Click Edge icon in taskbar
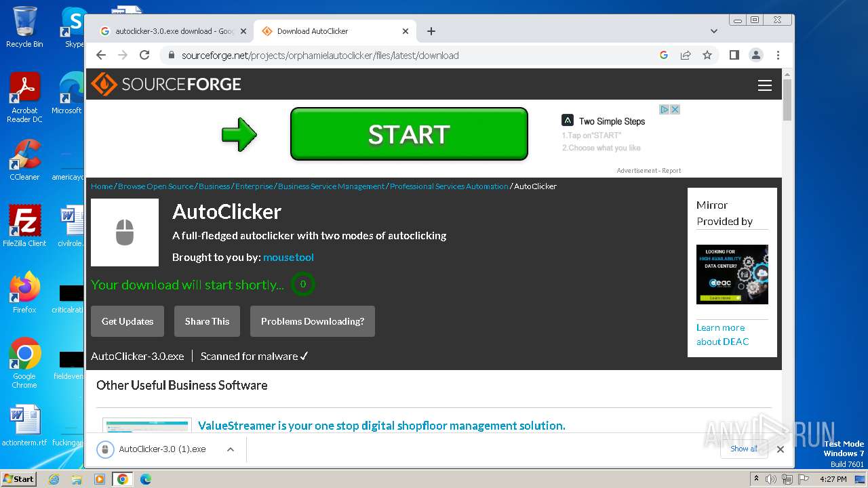 coord(146,479)
